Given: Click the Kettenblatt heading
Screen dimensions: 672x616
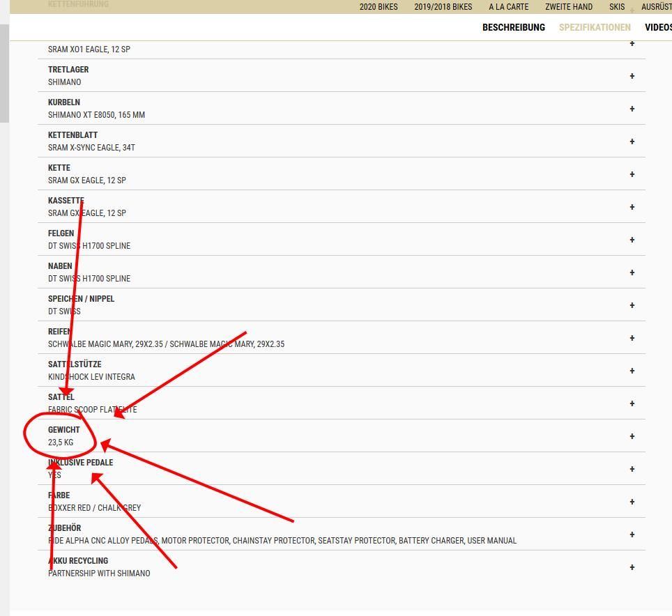Looking at the screenshot, I should [x=73, y=135].
